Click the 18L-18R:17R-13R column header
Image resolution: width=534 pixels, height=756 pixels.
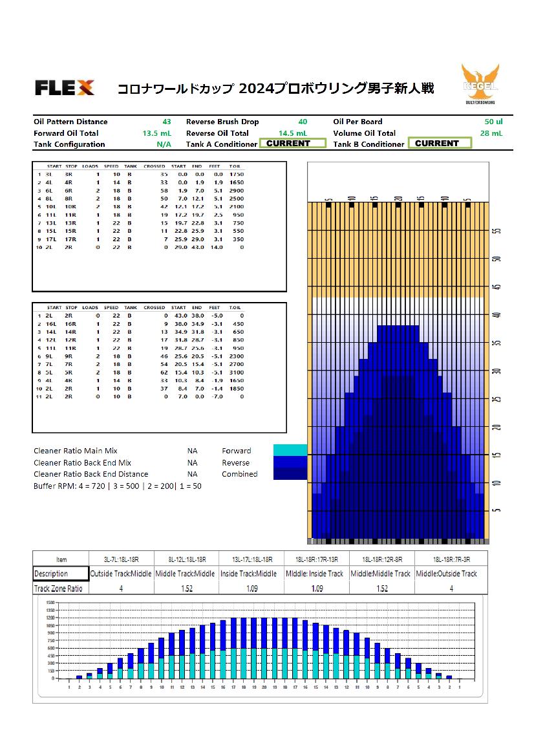coord(317,559)
